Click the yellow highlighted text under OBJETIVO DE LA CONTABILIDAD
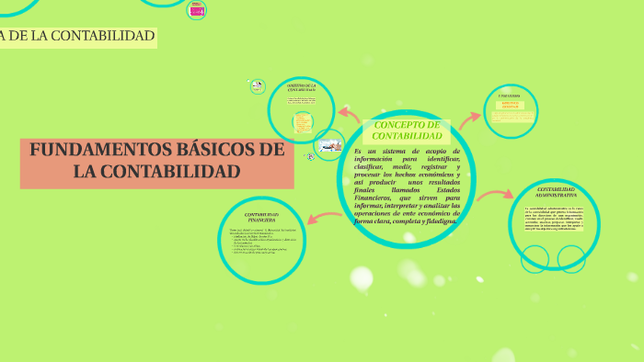The image size is (644, 362). click(302, 101)
